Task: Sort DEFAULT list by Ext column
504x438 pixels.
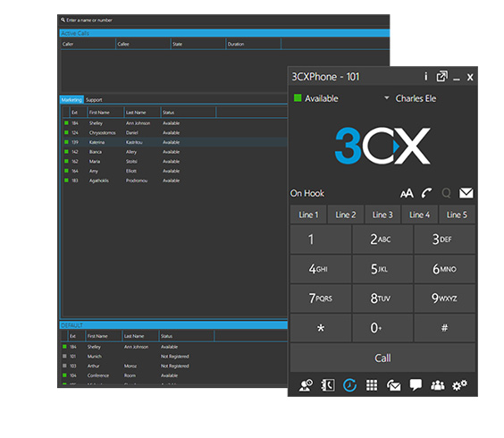Action: pyautogui.click(x=77, y=336)
